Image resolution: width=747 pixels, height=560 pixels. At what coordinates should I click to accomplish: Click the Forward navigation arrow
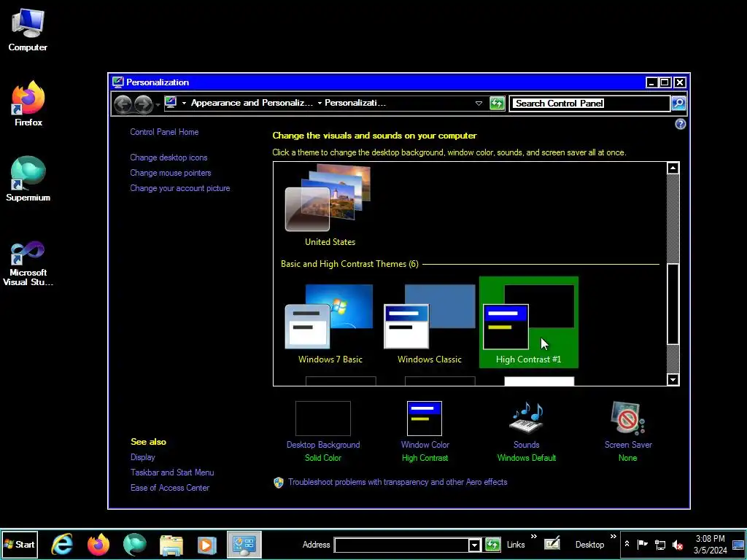143,104
